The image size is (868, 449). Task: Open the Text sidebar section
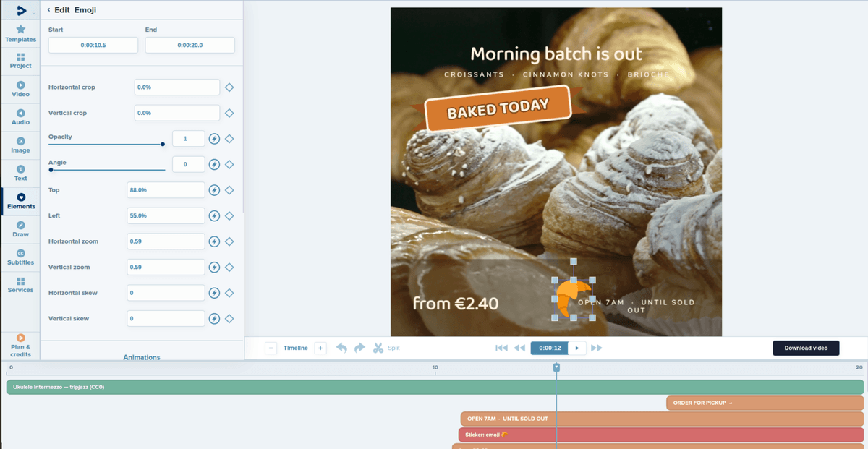(x=20, y=173)
